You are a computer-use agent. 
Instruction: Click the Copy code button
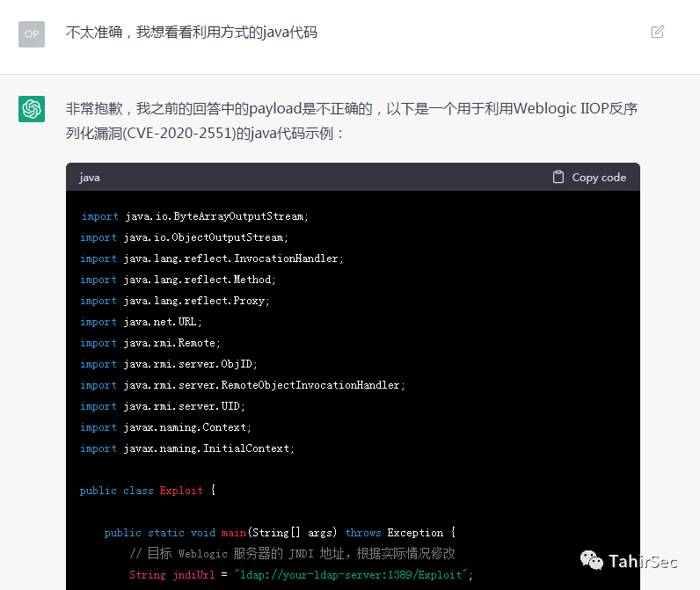(x=589, y=178)
